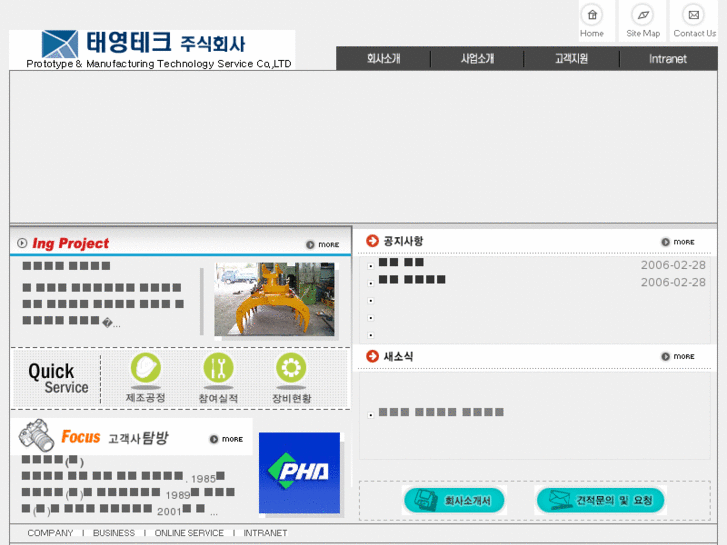The image size is (727, 545).
Task: Click the 견적문의 및 요청 button
Action: (600, 500)
